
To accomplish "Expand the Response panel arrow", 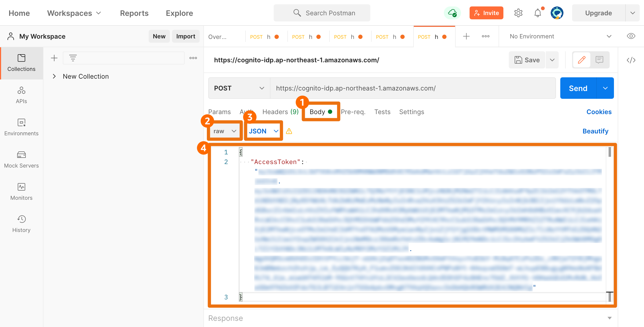I will pyautogui.click(x=610, y=318).
